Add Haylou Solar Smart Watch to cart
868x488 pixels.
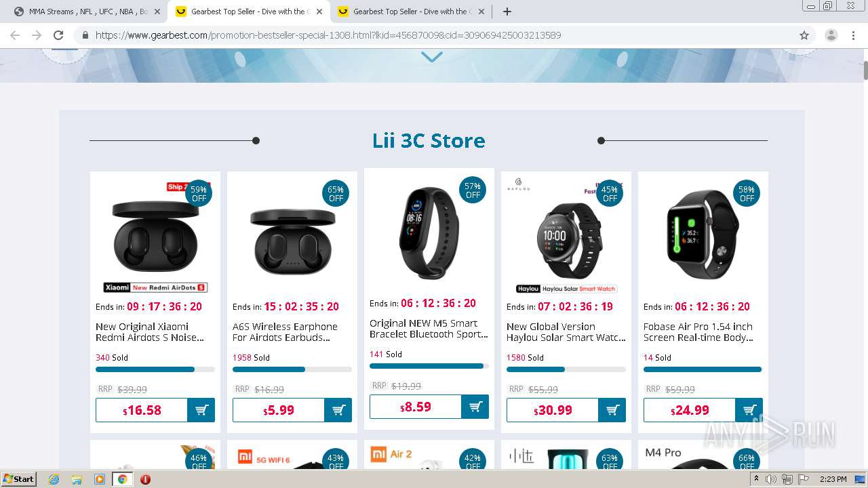[612, 410]
